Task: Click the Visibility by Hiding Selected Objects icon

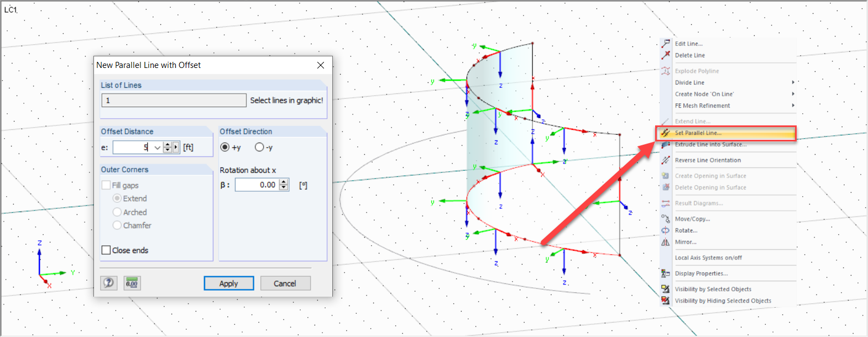Action: 666,301
